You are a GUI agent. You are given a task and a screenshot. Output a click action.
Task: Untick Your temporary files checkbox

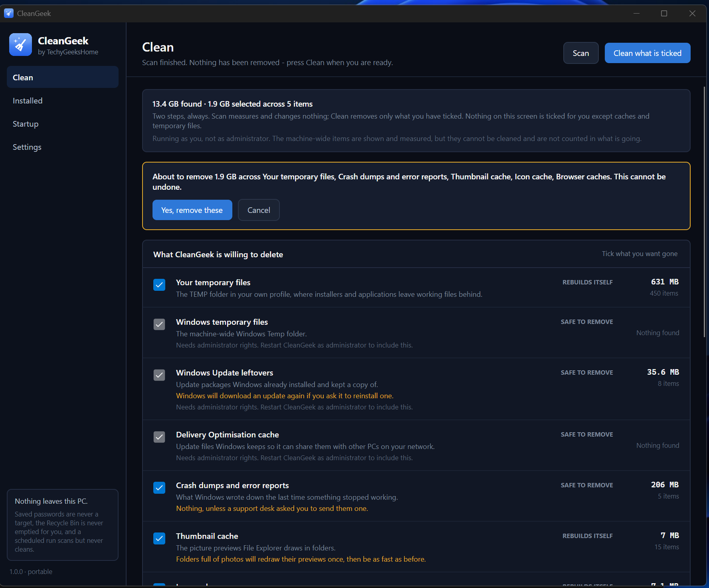tap(160, 285)
